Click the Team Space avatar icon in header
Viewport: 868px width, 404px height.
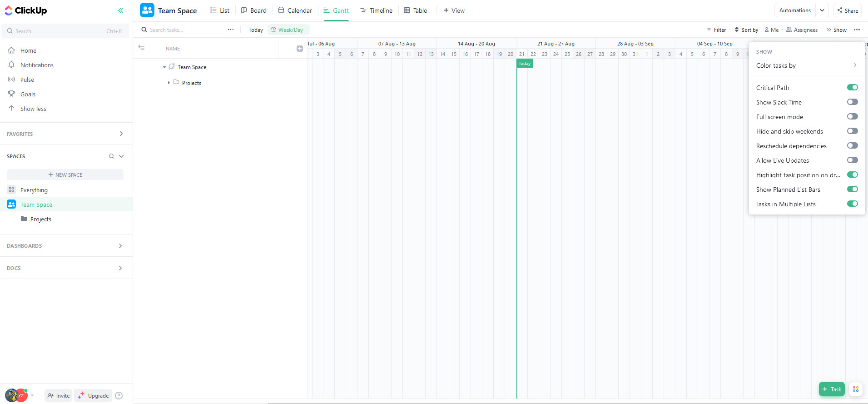point(147,10)
